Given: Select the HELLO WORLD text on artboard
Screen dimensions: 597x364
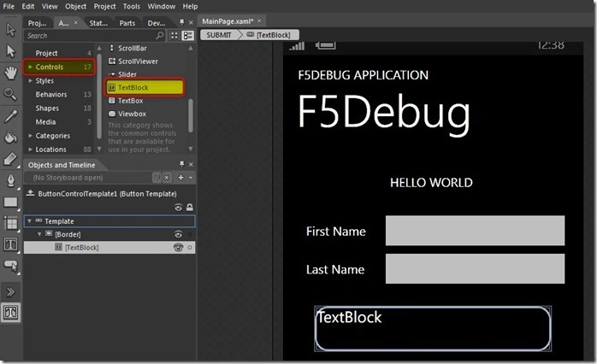Looking at the screenshot, I should coord(431,183).
